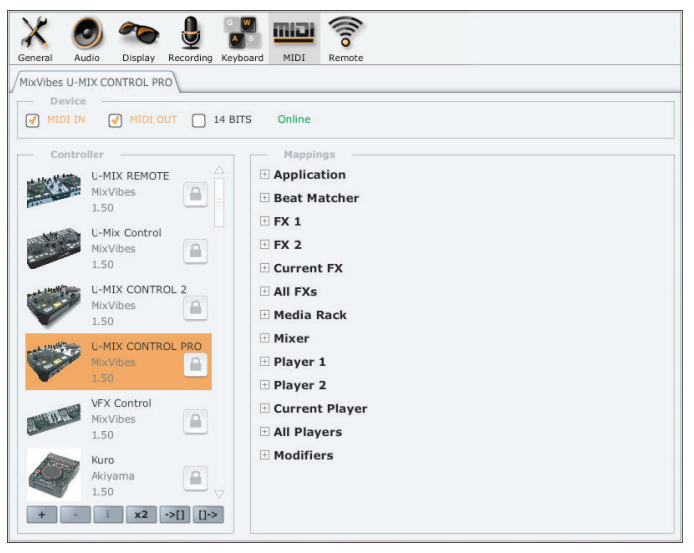This screenshot has width=694, height=553.
Task: Expand the FX 1 mappings group
Action: pyautogui.click(x=264, y=221)
